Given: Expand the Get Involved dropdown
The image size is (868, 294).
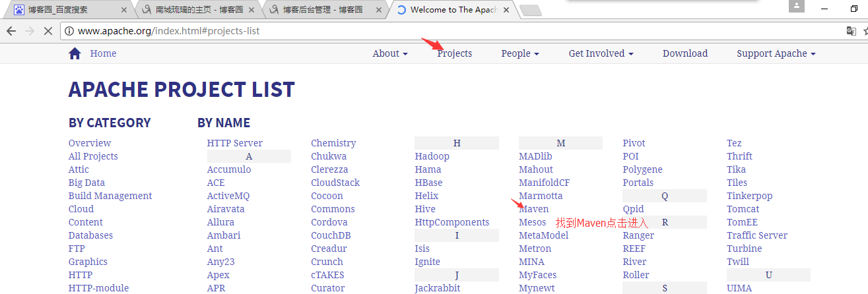Looking at the screenshot, I should click(601, 53).
